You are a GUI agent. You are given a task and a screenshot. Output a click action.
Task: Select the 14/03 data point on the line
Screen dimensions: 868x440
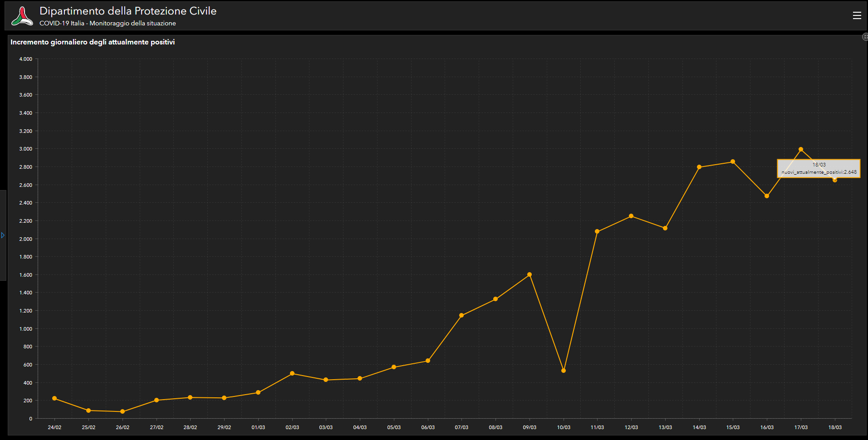tap(699, 167)
